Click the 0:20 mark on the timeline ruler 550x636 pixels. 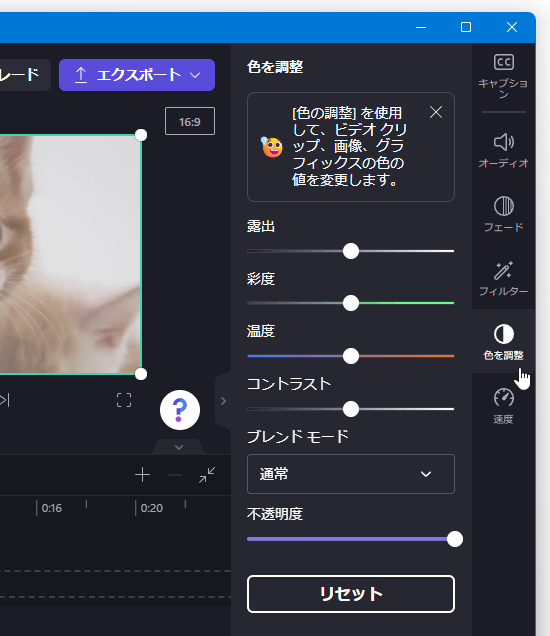pyautogui.click(x=151, y=508)
